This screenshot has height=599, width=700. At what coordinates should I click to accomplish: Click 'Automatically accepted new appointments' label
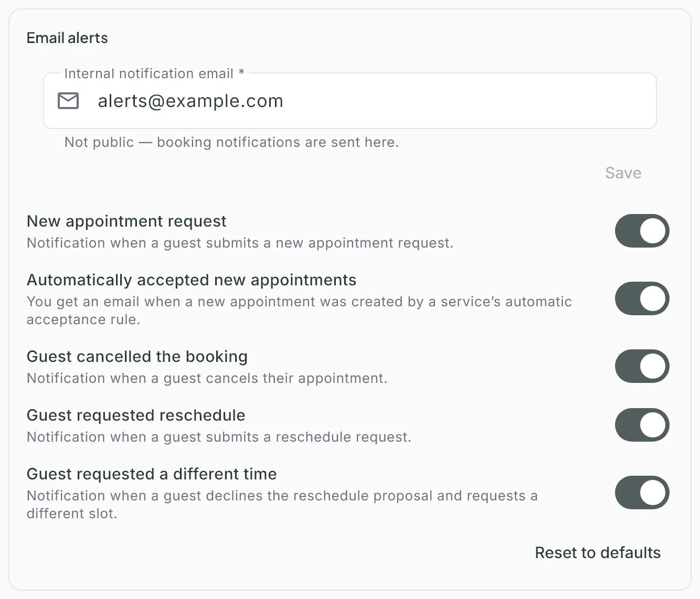click(192, 280)
